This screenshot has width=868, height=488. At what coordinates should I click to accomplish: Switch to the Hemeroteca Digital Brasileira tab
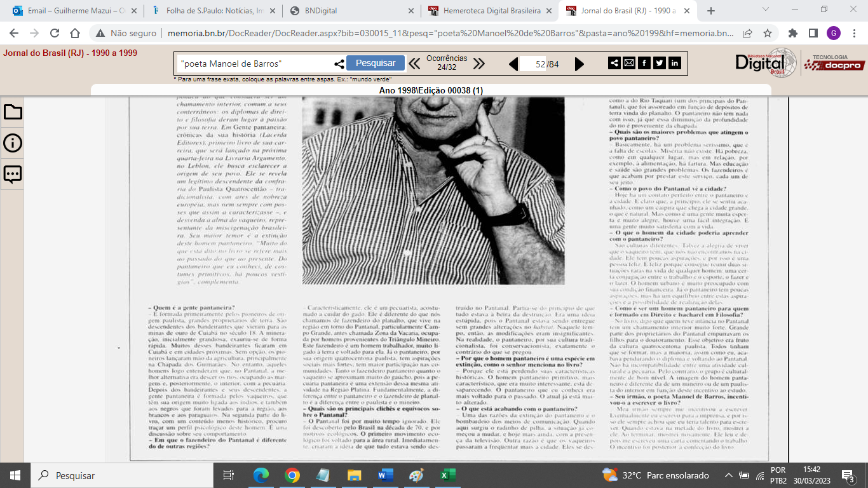point(489,11)
